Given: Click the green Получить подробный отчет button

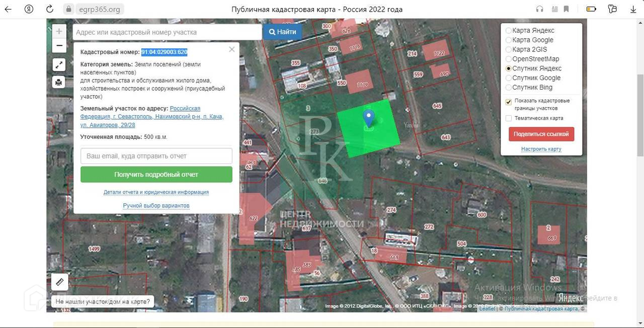Looking at the screenshot, I should pyautogui.click(x=156, y=175).
